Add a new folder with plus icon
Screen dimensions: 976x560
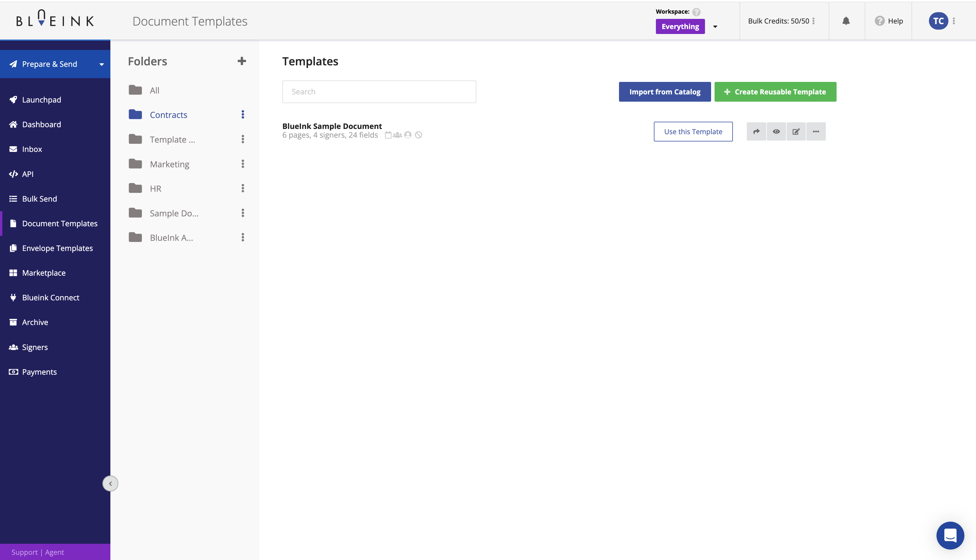[241, 61]
